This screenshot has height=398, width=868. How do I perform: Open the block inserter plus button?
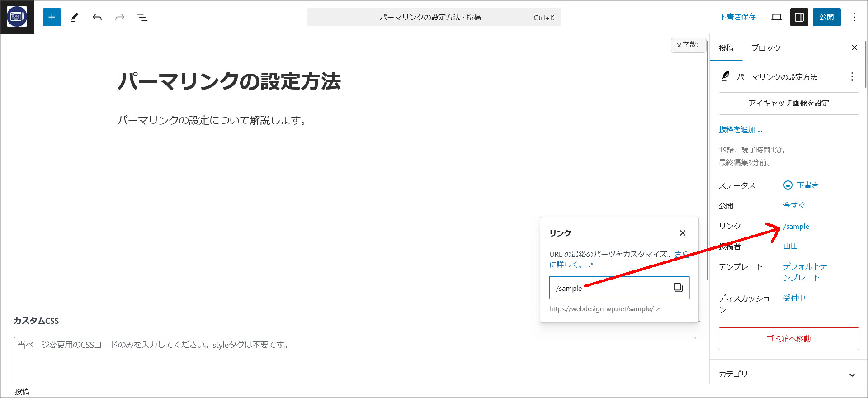coord(52,17)
